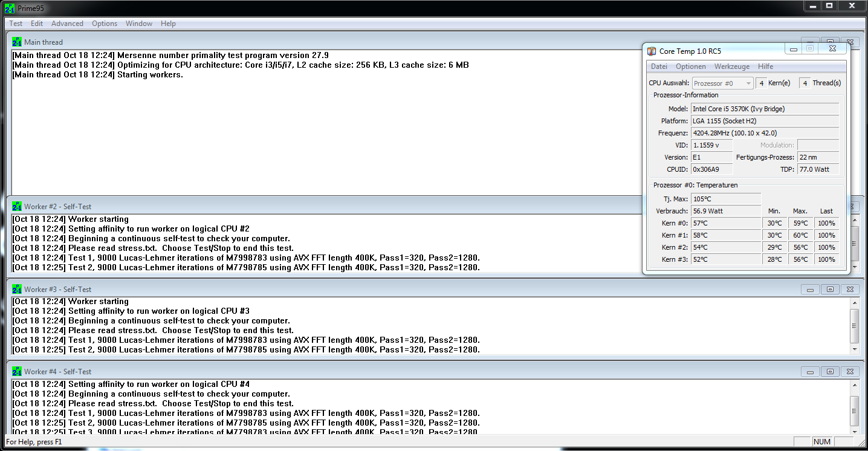Click the Worker #2 scrollbar down arrow
868x451 pixels.
(x=854, y=267)
